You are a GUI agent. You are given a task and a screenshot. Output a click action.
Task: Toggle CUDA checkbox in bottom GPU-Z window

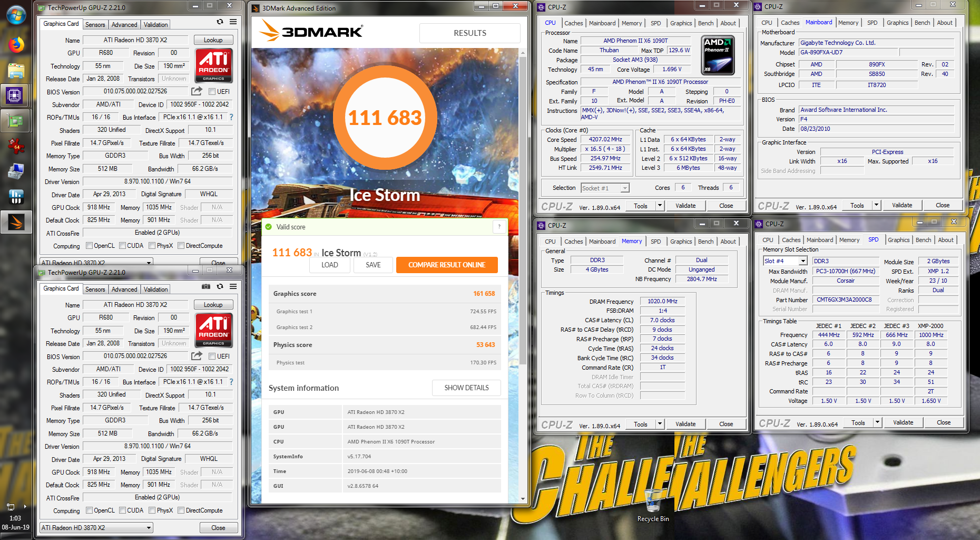122,510
